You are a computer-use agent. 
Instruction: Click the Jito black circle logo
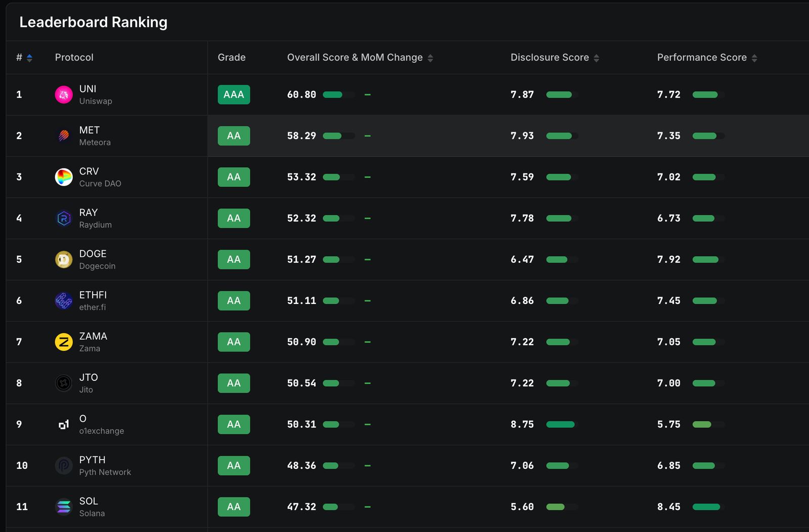tap(64, 383)
